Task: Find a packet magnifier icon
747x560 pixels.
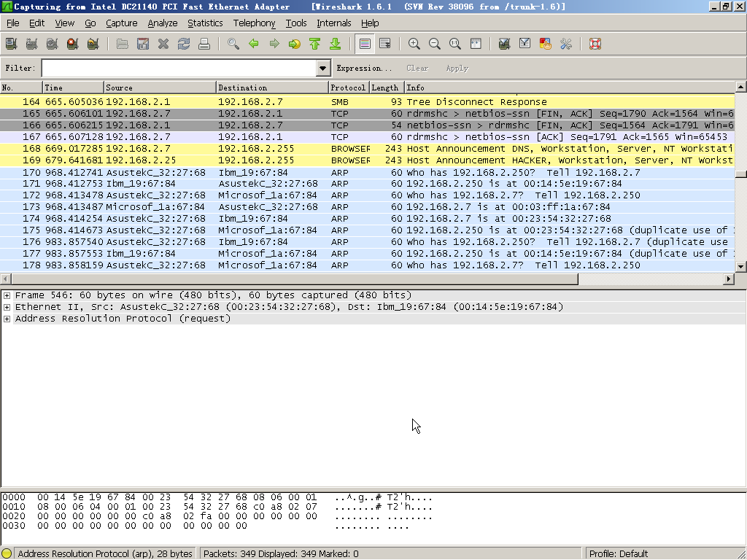Action: click(233, 44)
